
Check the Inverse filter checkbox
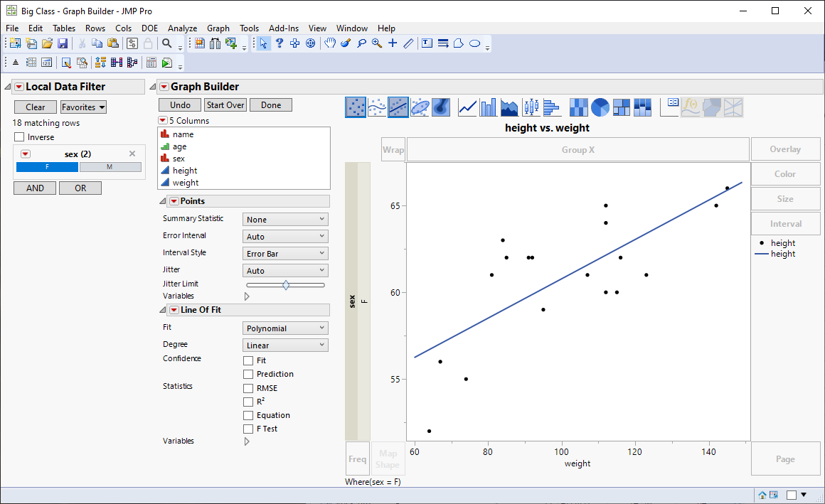(19, 137)
